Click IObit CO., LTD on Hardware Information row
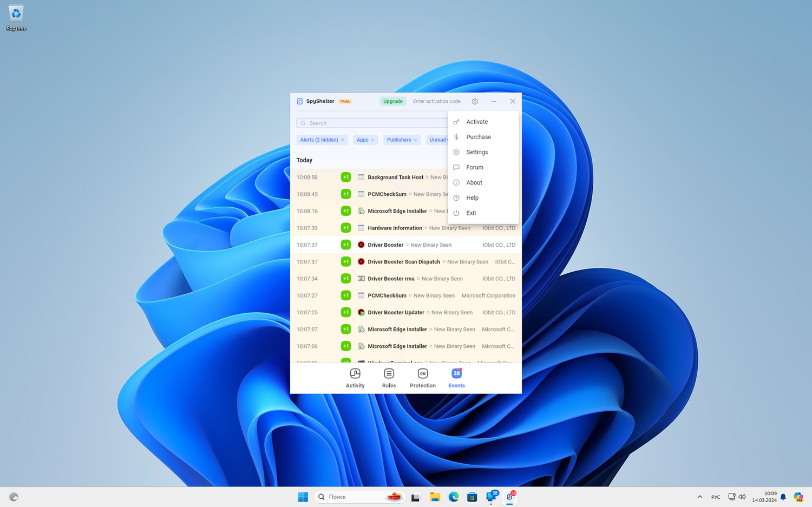The width and height of the screenshot is (812, 507). 499,228
